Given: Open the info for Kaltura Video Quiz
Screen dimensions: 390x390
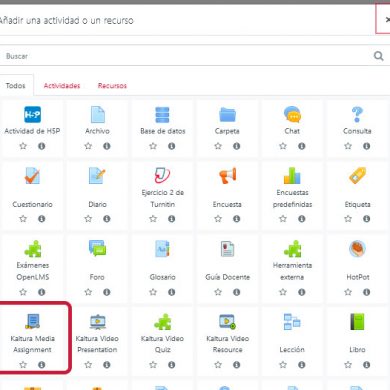Looking at the screenshot, I should (x=172, y=365).
